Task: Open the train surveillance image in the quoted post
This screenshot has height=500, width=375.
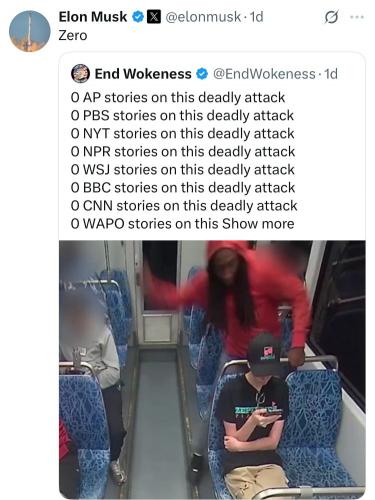Action: tap(212, 369)
